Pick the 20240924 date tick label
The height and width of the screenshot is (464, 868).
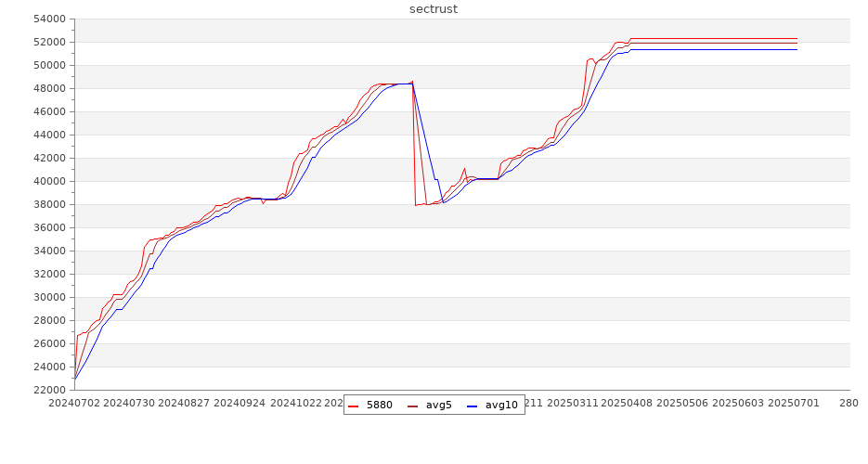pos(238,403)
